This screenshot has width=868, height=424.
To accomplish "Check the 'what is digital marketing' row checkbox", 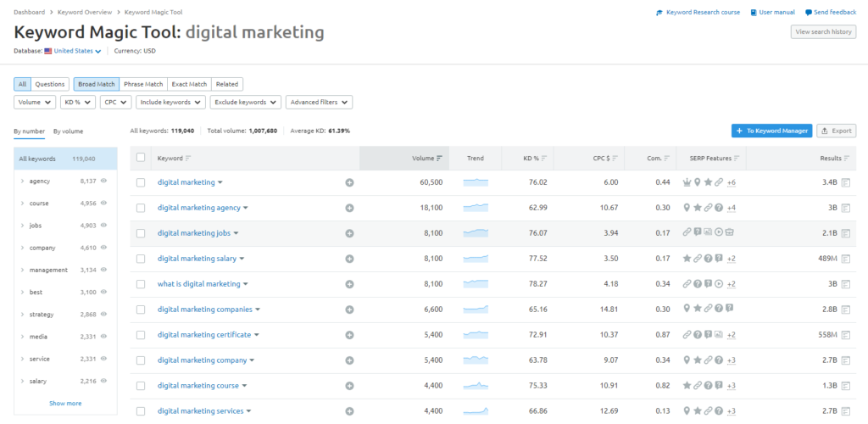I will tap(141, 284).
